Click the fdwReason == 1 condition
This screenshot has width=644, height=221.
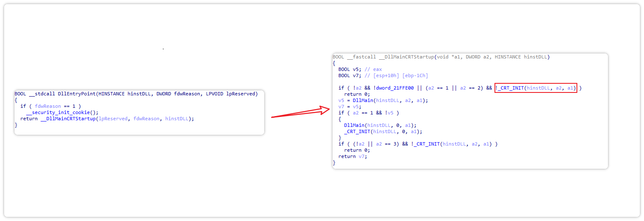tap(55, 106)
